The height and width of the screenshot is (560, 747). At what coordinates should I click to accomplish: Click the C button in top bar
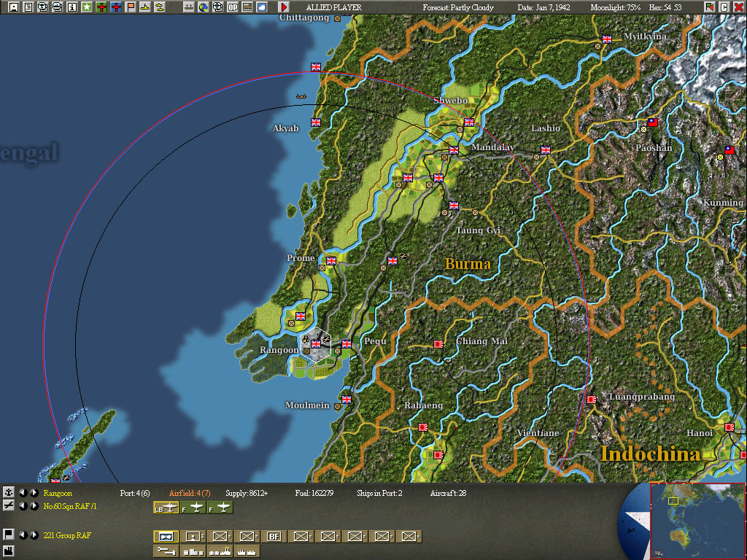(724, 7)
